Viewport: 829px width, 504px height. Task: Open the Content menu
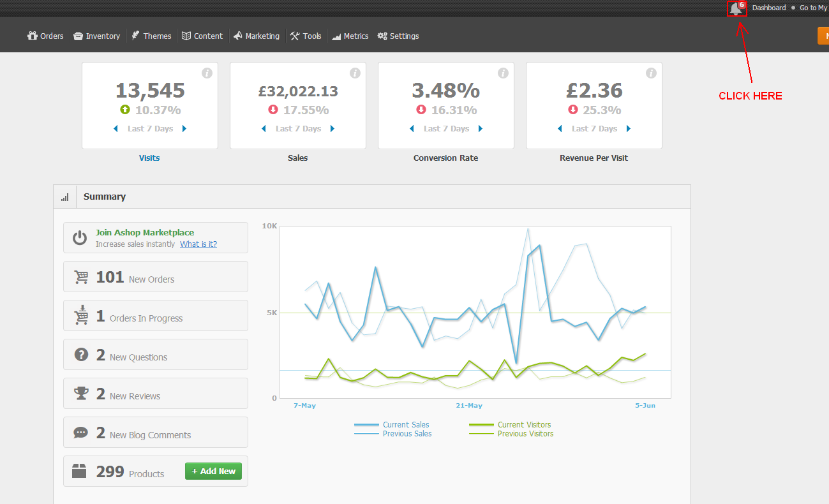202,36
